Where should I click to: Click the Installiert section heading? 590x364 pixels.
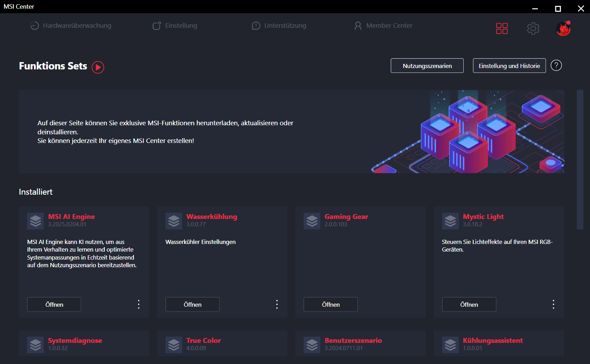point(35,192)
